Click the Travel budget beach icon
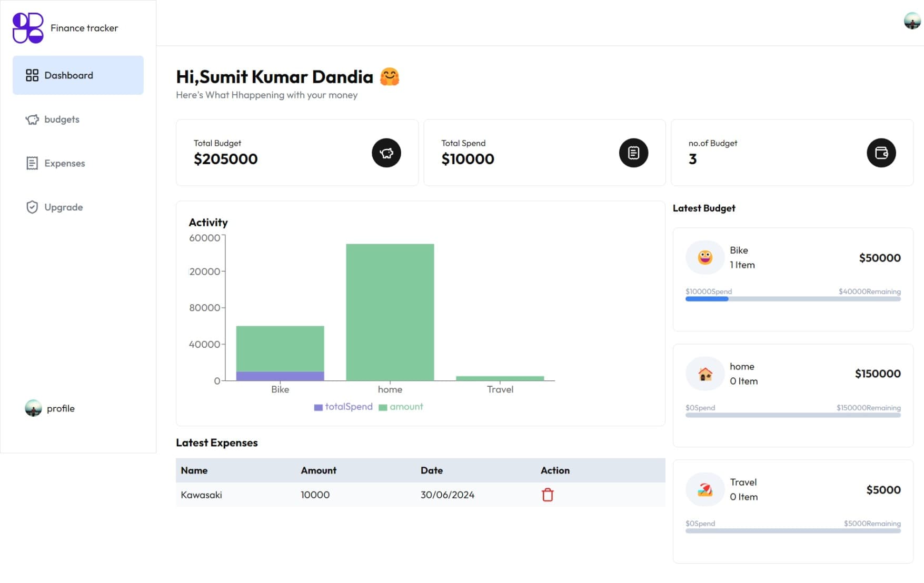Image resolution: width=924 pixels, height=583 pixels. coord(705,489)
